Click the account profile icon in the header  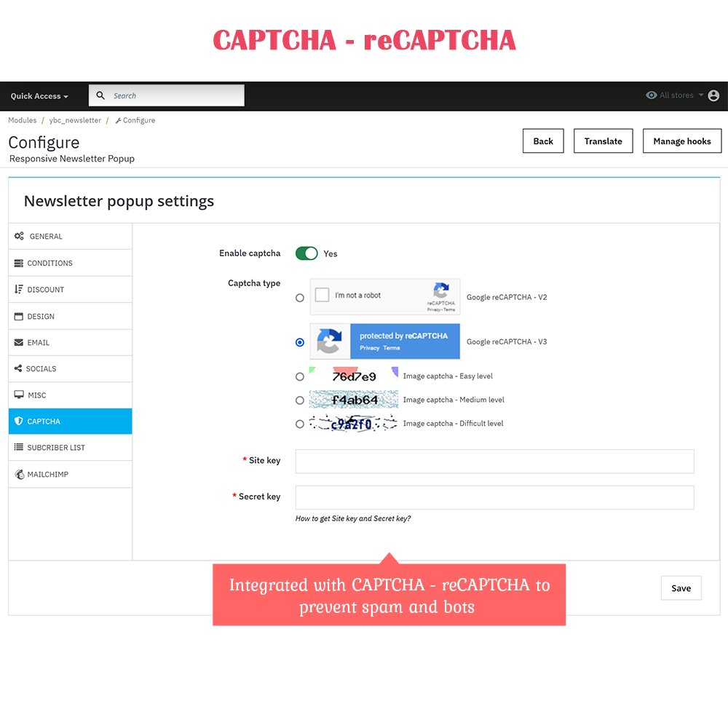[x=713, y=95]
